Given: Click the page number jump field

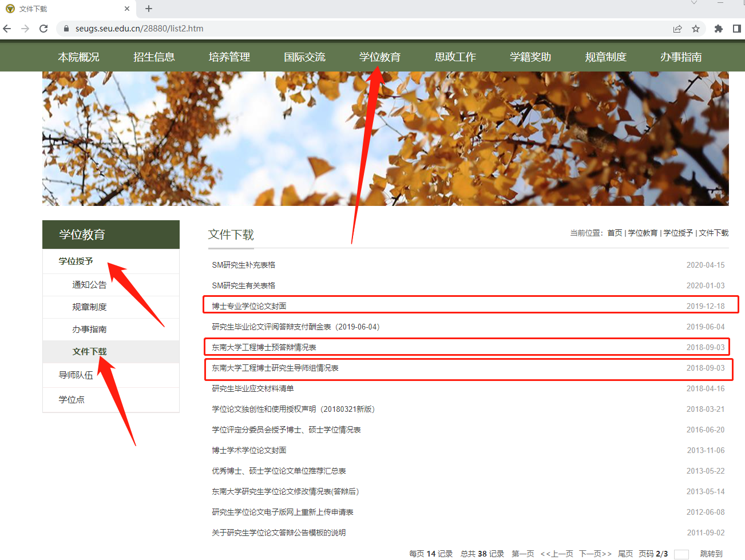Looking at the screenshot, I should tap(681, 554).
